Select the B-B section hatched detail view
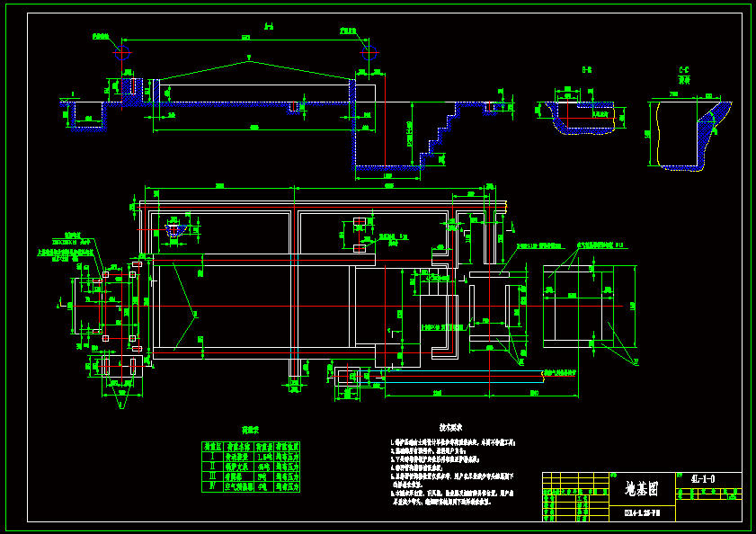 click(x=581, y=117)
